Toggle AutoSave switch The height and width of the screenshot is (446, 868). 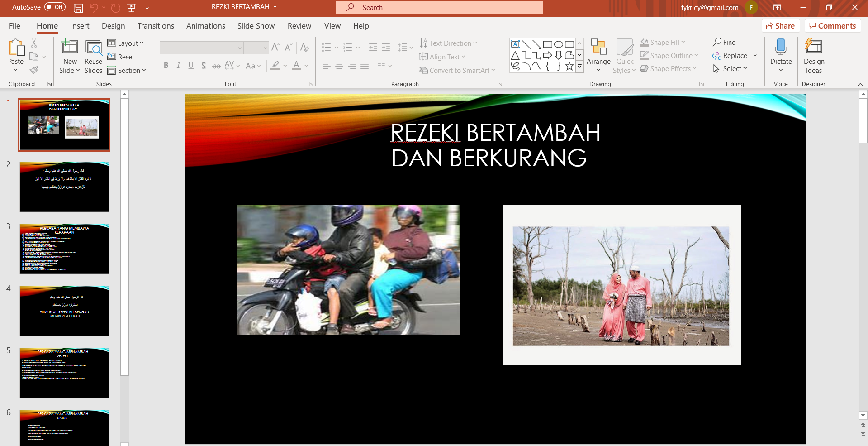55,7
